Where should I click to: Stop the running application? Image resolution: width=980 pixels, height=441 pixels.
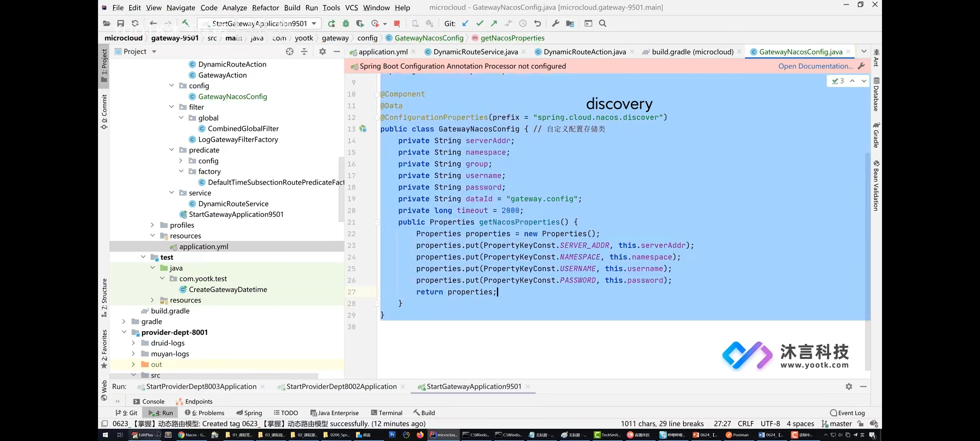[397, 24]
